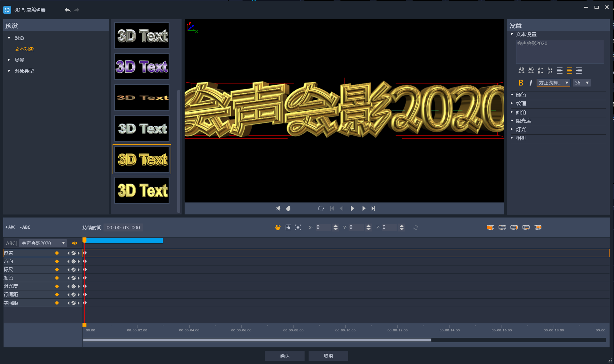Select the fourth cube view icon
Viewport: 614px width, 364px height.
coord(526,227)
